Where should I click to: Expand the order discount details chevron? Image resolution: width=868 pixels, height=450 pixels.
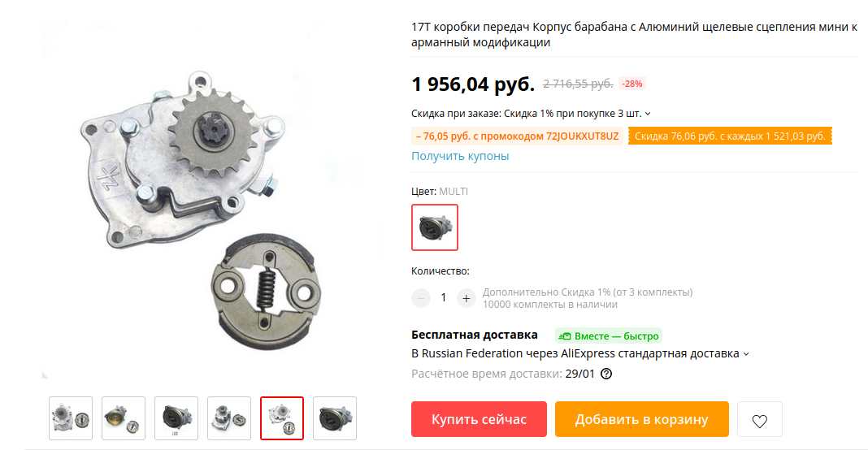click(x=648, y=114)
